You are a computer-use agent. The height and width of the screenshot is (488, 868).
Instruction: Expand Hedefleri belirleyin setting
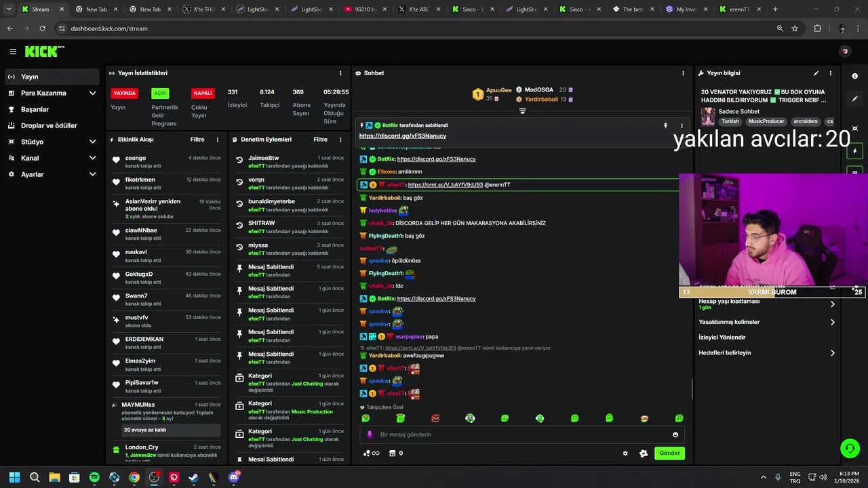pyautogui.click(x=767, y=353)
